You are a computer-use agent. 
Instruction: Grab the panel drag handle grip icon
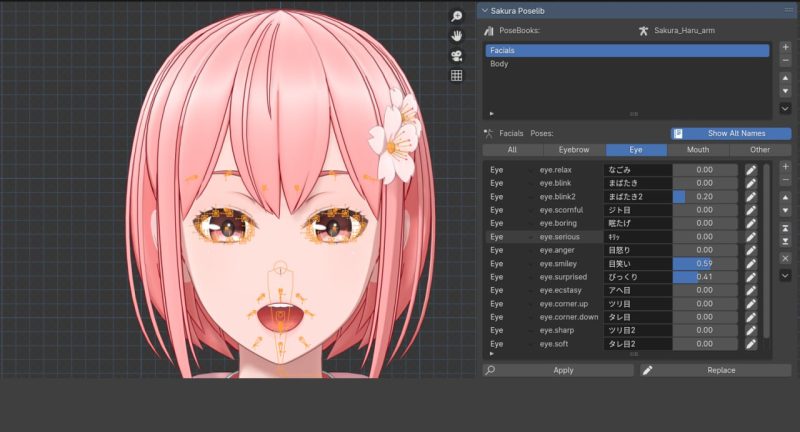[788, 11]
